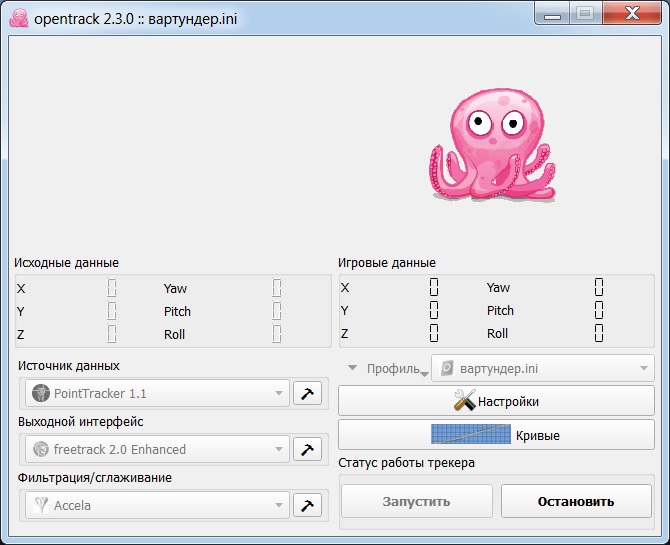Open freetrack 2.0 Enhanced settings hammer icon
Viewport: 670px width, 545px height.
click(307, 449)
